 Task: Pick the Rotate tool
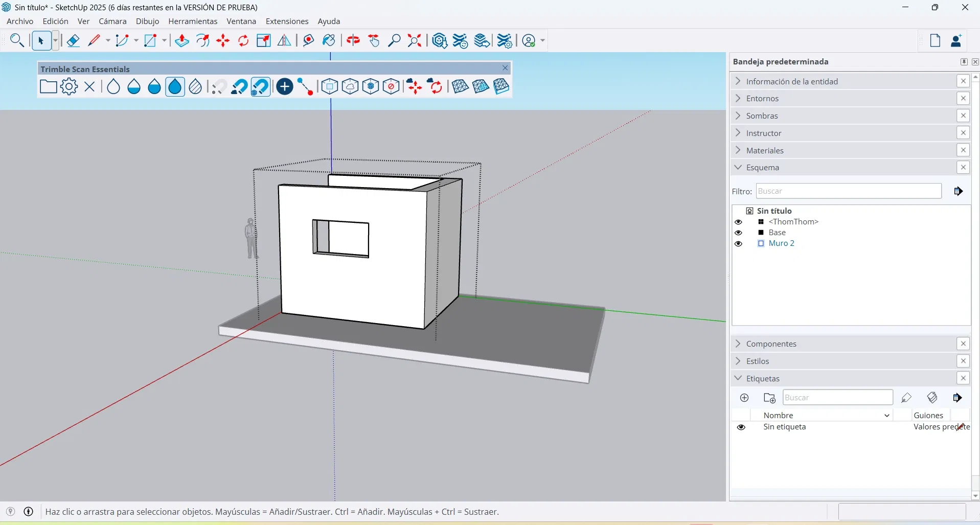point(243,40)
